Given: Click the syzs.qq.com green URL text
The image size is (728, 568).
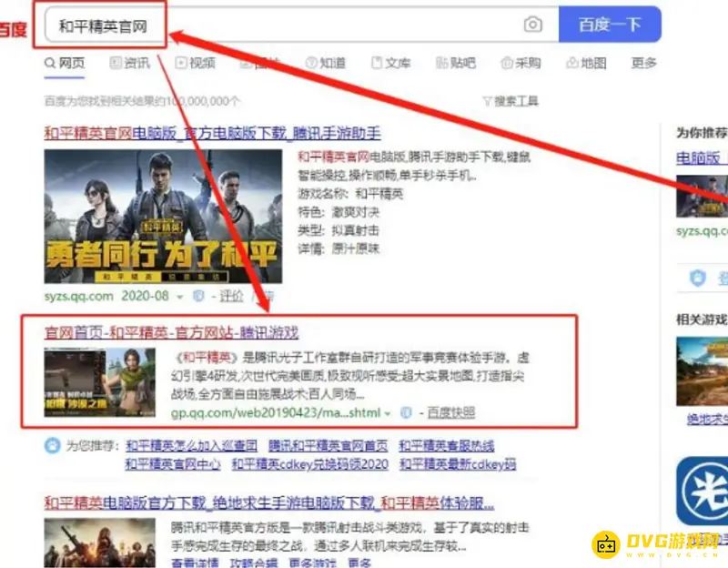Looking at the screenshot, I should pyautogui.click(x=78, y=297).
